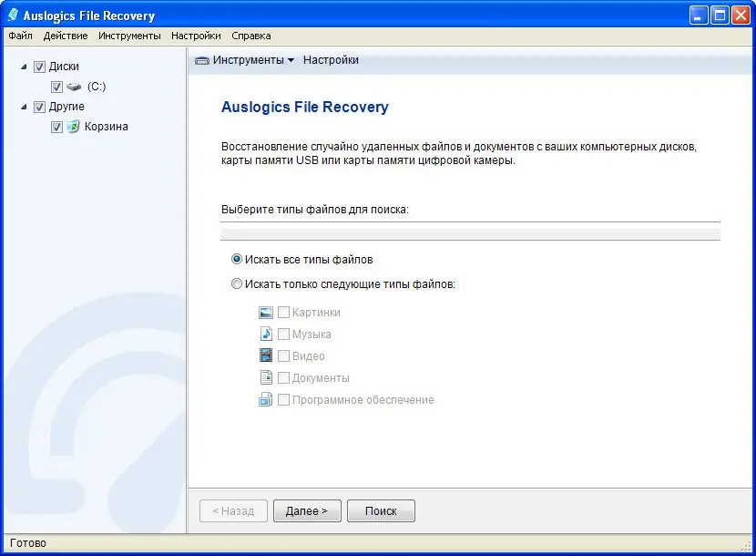Viewport: 756px width, 556px height.
Task: Click the pictures icon beside Картинки
Action: (266, 313)
